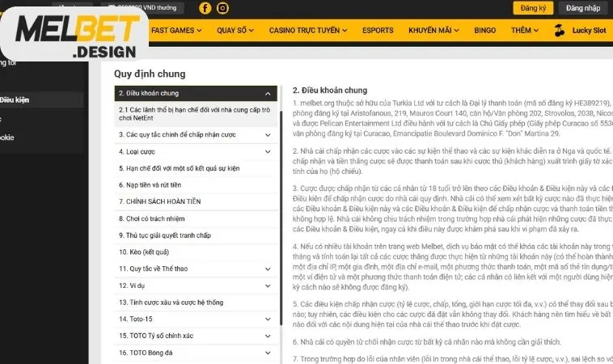The height and width of the screenshot is (364, 613).
Task: Open 5. Hạn chế đối với một số kết quả
Action: 196,168
